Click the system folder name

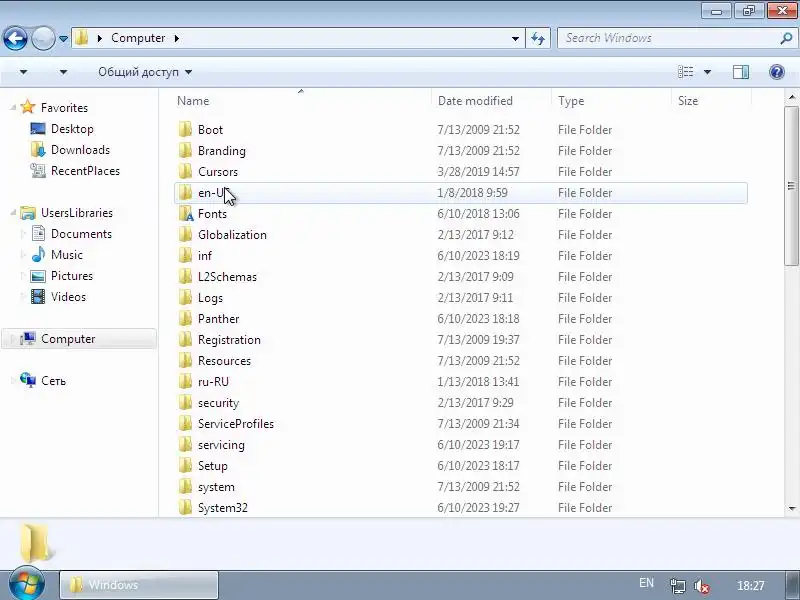coord(216,487)
